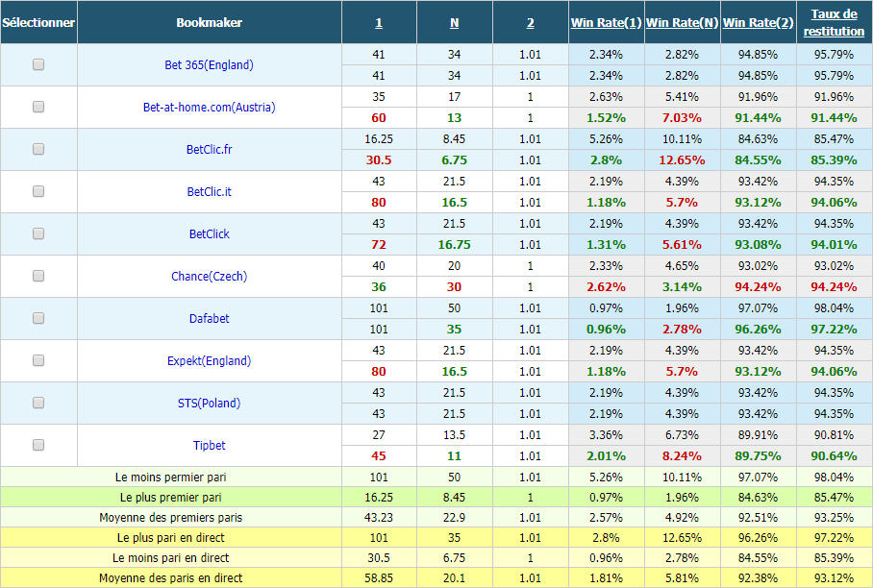Click the red 30 draw odds for Chance
This screenshot has height=588, width=873.
[455, 287]
